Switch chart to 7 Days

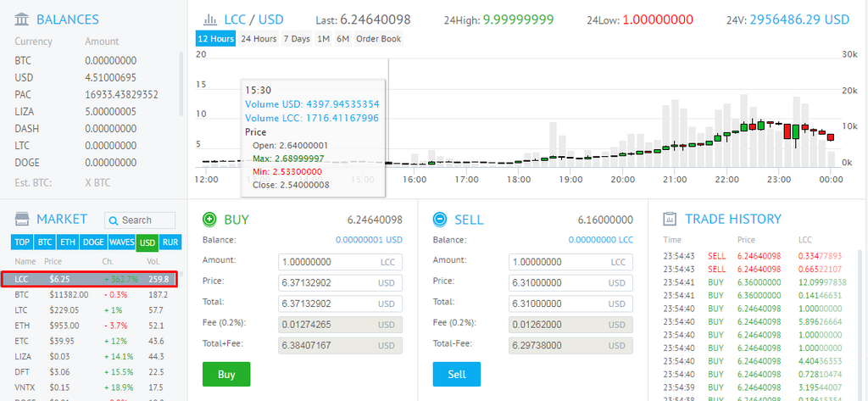tap(297, 39)
